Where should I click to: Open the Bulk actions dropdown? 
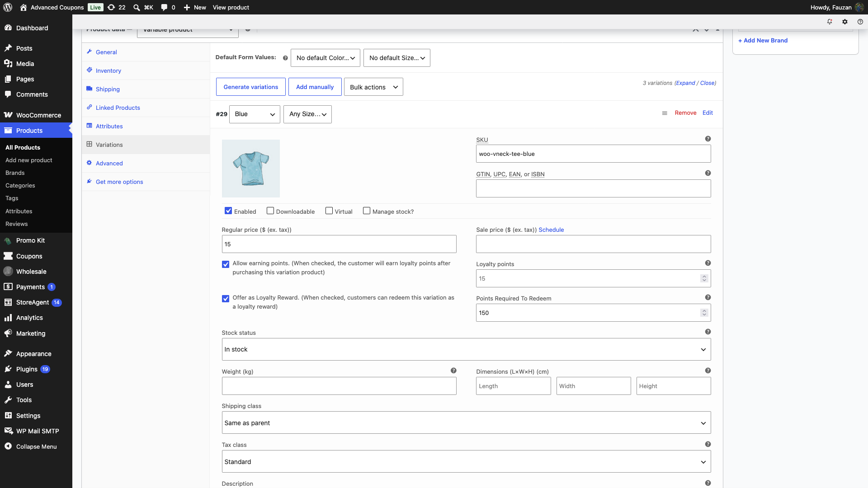(x=373, y=87)
